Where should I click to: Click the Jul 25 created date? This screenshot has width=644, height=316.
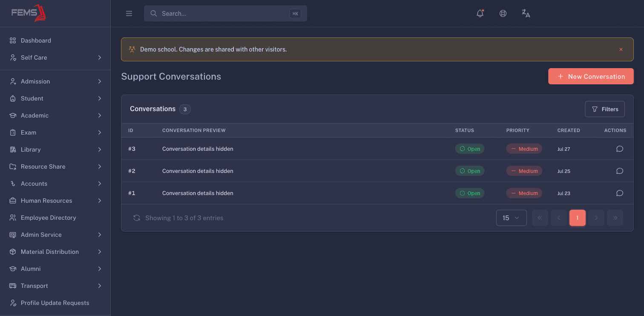[564, 171]
